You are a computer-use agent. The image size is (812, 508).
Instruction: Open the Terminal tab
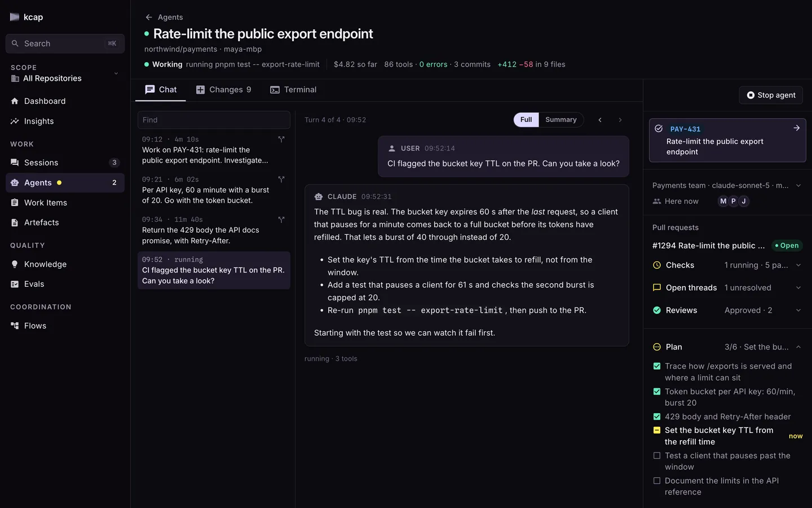coord(293,90)
